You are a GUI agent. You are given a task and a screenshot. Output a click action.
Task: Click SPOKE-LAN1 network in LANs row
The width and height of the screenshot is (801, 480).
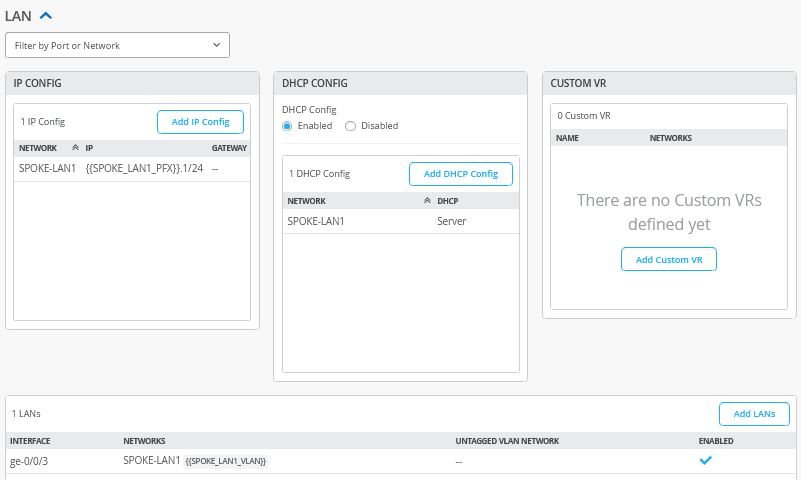[152, 461]
